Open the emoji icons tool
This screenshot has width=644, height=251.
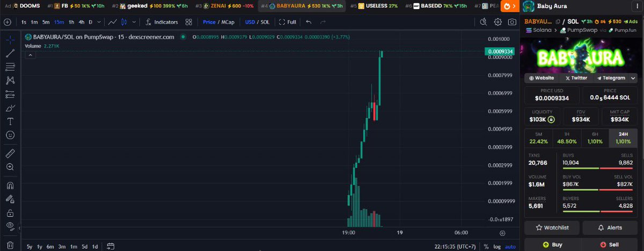(x=10, y=135)
